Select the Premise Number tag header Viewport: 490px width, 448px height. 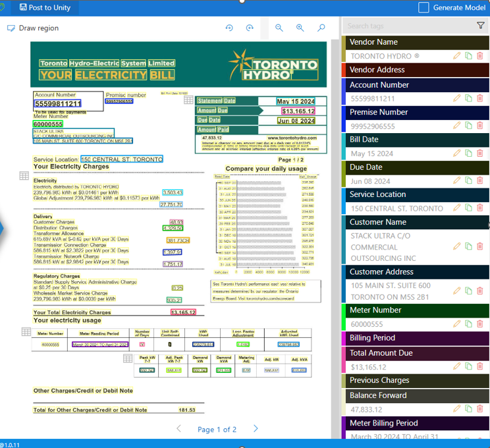click(417, 112)
